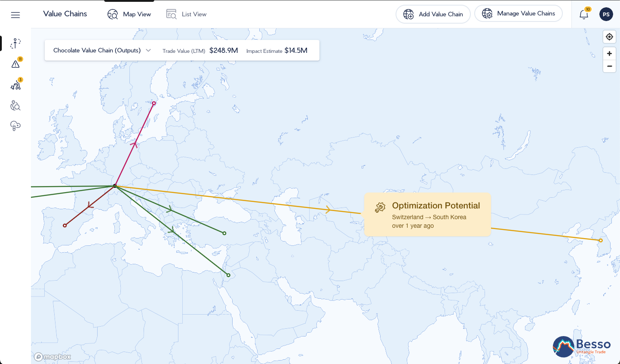Click the dark red arrow on the Spain route
Viewport: 620px width, 364px height.
90,205
